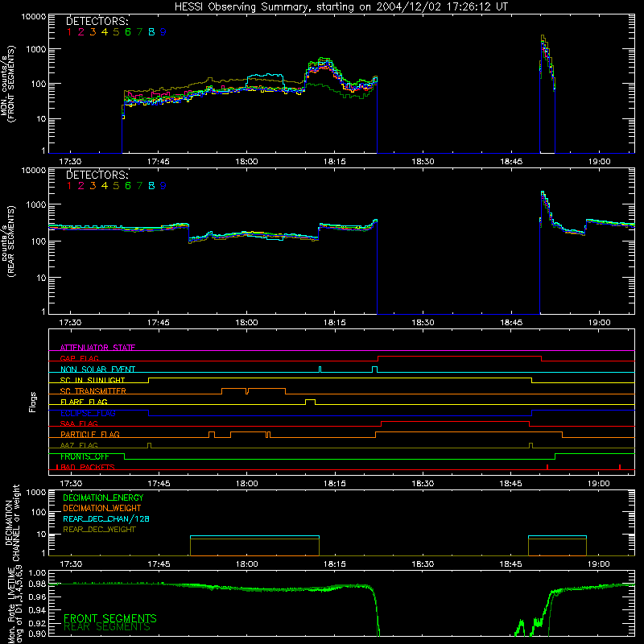The width and height of the screenshot is (644, 644).
Task: Click the REAR_DEC_WEIGHT legend entry
Action: 99,530
